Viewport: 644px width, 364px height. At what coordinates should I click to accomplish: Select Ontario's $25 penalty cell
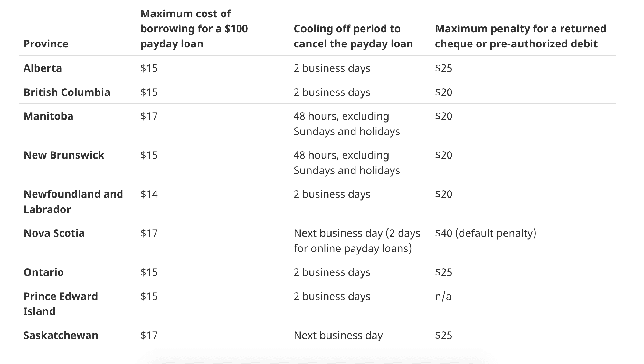[x=443, y=272]
